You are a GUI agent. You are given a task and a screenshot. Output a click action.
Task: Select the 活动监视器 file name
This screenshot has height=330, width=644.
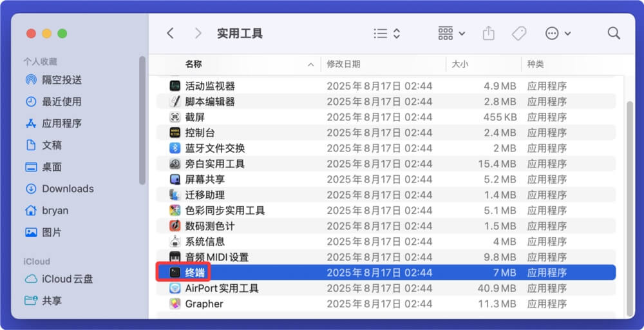click(x=210, y=86)
